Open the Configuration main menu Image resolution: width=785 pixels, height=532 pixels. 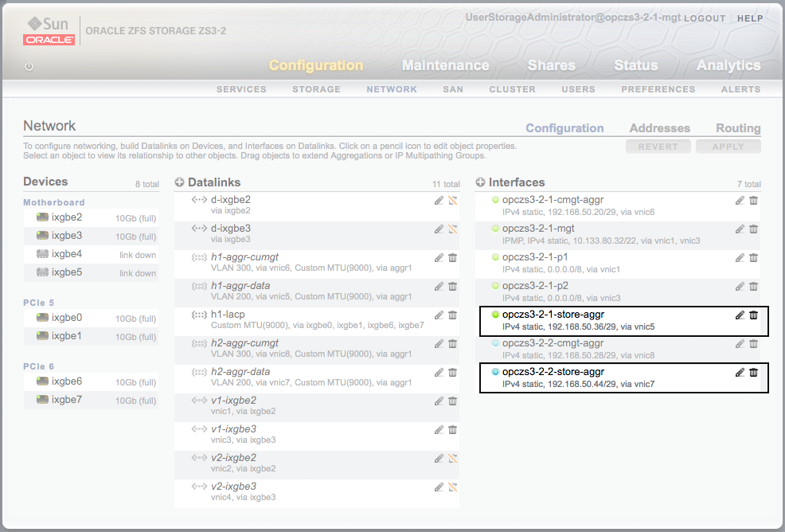[x=316, y=65]
